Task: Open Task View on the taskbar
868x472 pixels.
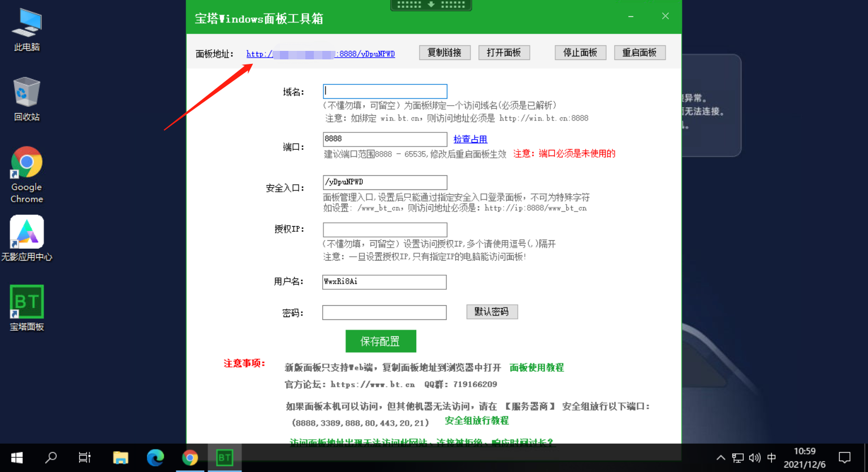Action: click(x=85, y=458)
